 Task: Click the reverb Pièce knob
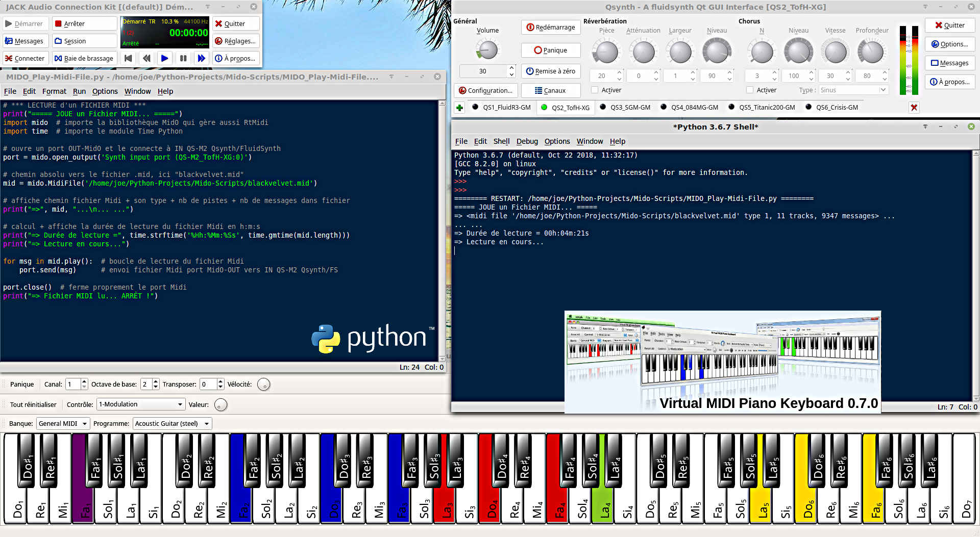tap(606, 52)
